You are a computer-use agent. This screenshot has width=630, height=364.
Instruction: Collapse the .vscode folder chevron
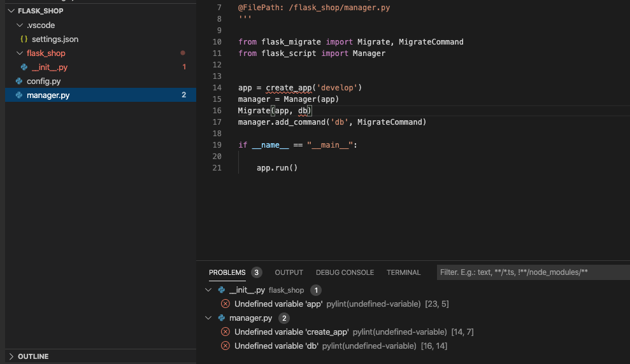tap(20, 25)
